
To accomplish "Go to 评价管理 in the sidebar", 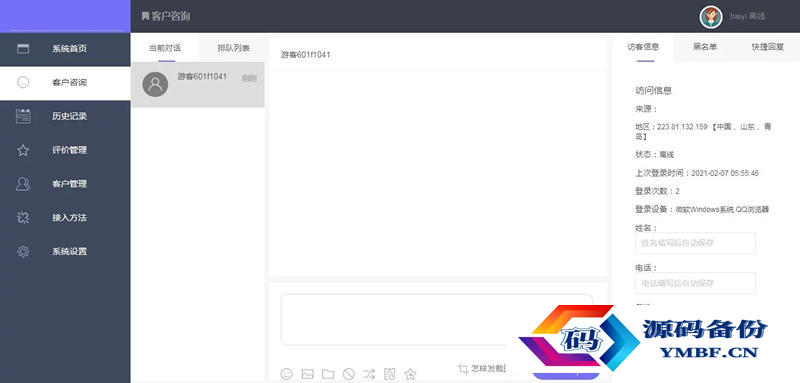I will click(x=65, y=150).
